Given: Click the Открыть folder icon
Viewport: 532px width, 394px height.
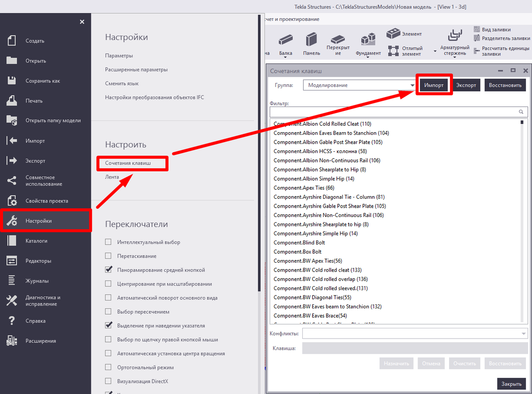Looking at the screenshot, I should pos(12,61).
